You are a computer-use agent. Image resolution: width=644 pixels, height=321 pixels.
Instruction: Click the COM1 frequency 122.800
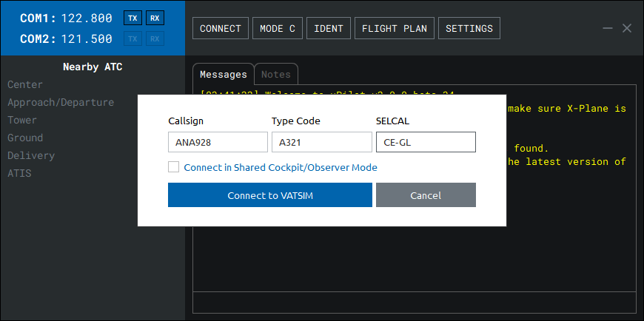click(x=87, y=18)
